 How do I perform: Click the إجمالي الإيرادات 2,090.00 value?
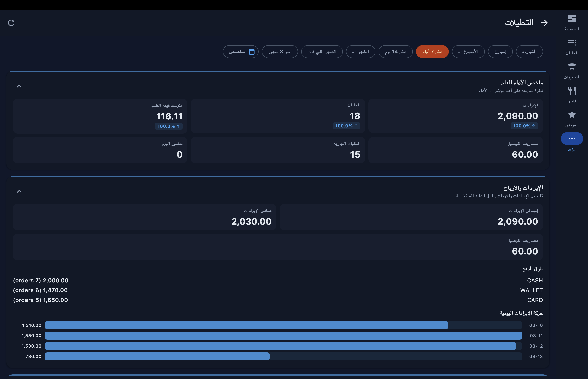coord(518,221)
